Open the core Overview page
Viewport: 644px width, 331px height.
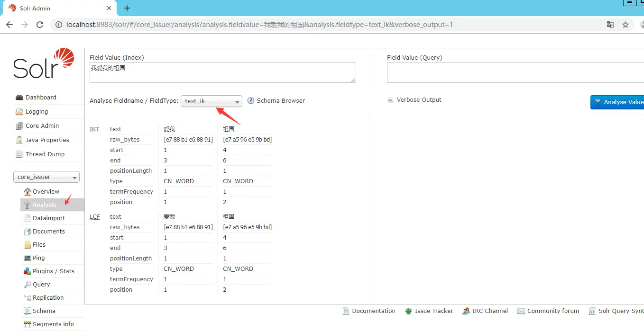pyautogui.click(x=46, y=192)
